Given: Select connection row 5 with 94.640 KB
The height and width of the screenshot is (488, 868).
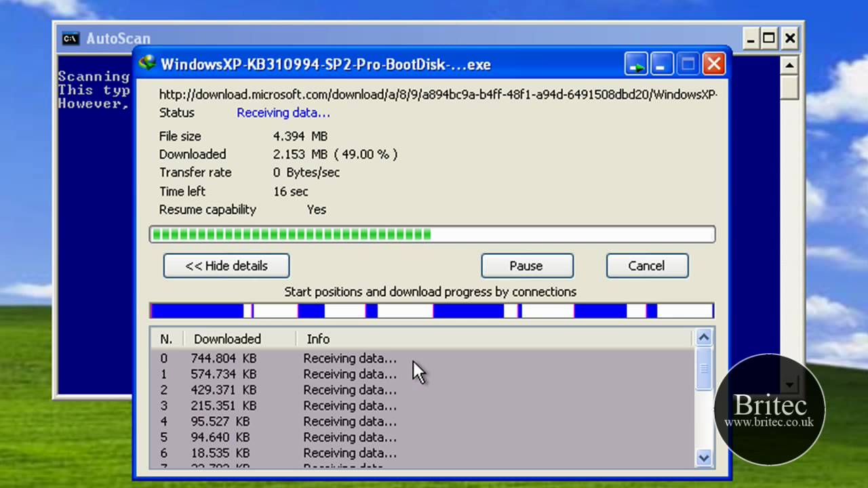Looking at the screenshot, I should tap(422, 437).
